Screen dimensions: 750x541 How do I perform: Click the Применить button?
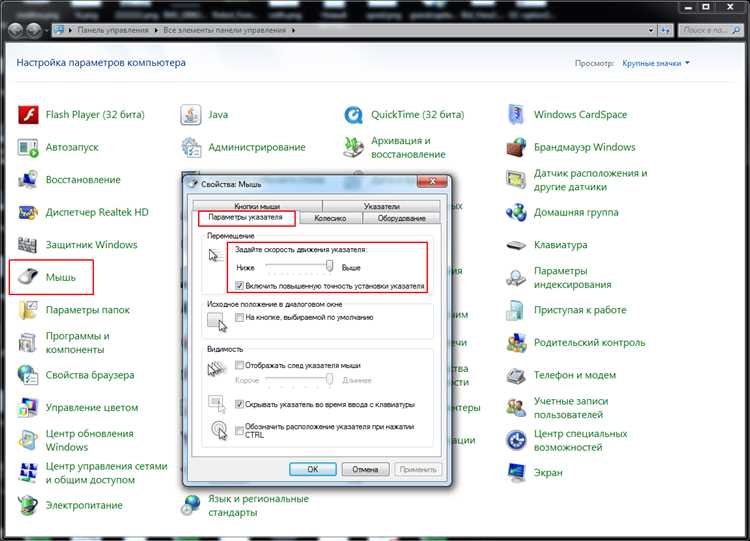[x=418, y=469]
